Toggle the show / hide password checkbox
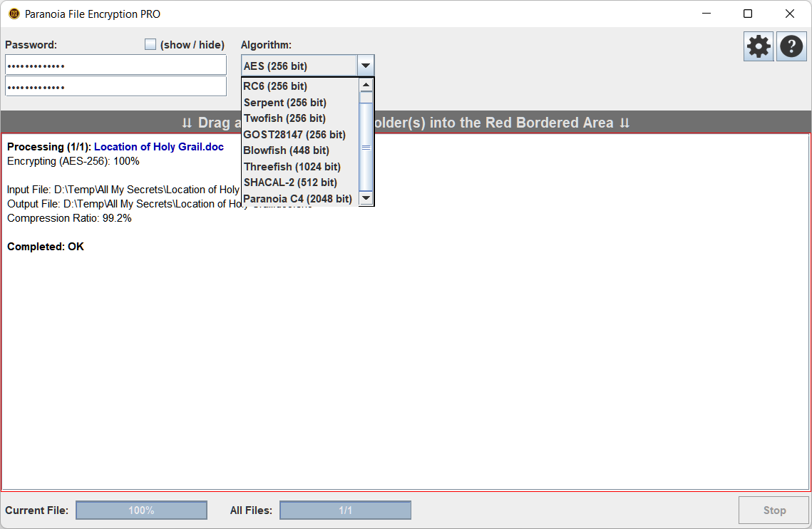This screenshot has width=812, height=529. 150,43
